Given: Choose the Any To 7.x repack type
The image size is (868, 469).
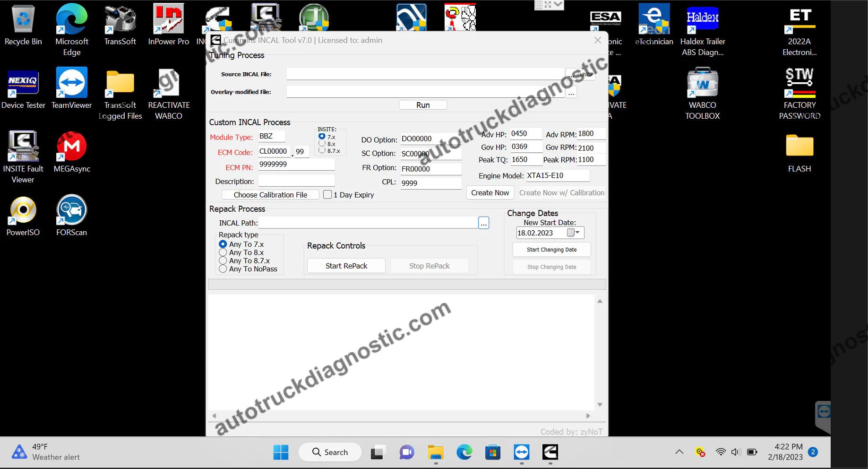Looking at the screenshot, I should pos(223,244).
